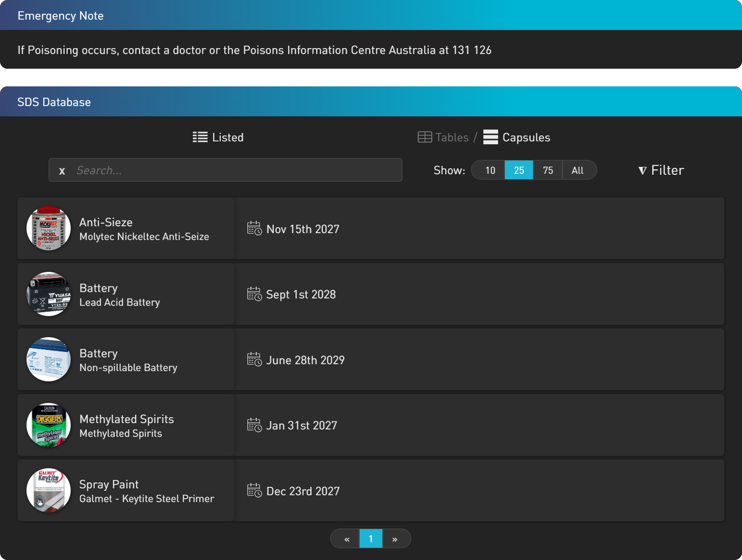Show All entries
The width and height of the screenshot is (742, 560).
pyautogui.click(x=578, y=170)
